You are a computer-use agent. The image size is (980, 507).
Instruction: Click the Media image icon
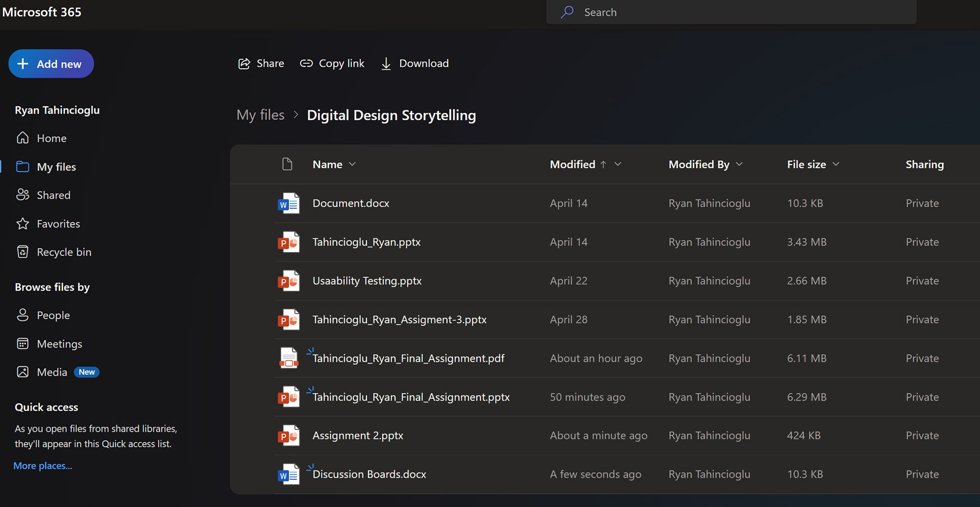click(22, 372)
